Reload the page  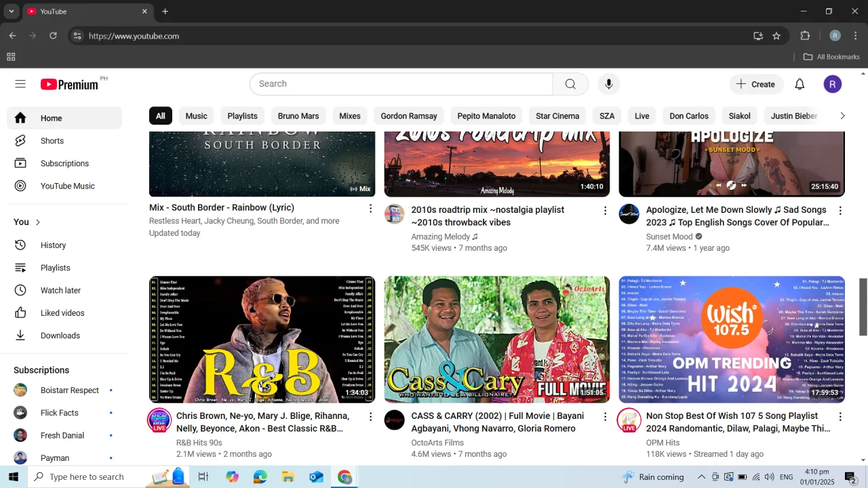(x=53, y=36)
